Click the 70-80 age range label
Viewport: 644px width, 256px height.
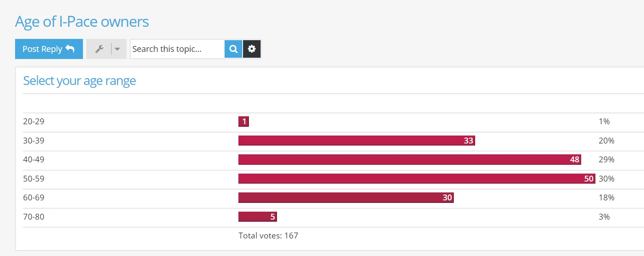point(34,217)
